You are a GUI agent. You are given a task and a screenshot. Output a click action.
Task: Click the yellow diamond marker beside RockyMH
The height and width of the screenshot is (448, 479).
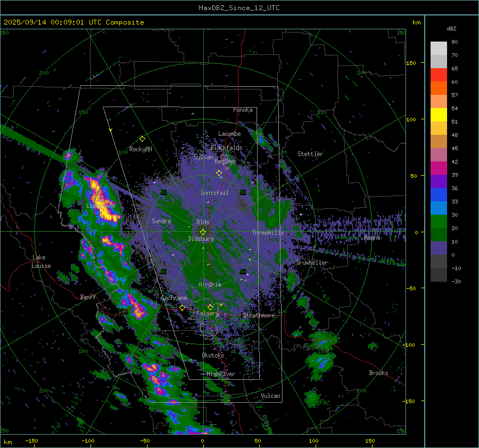(142, 139)
